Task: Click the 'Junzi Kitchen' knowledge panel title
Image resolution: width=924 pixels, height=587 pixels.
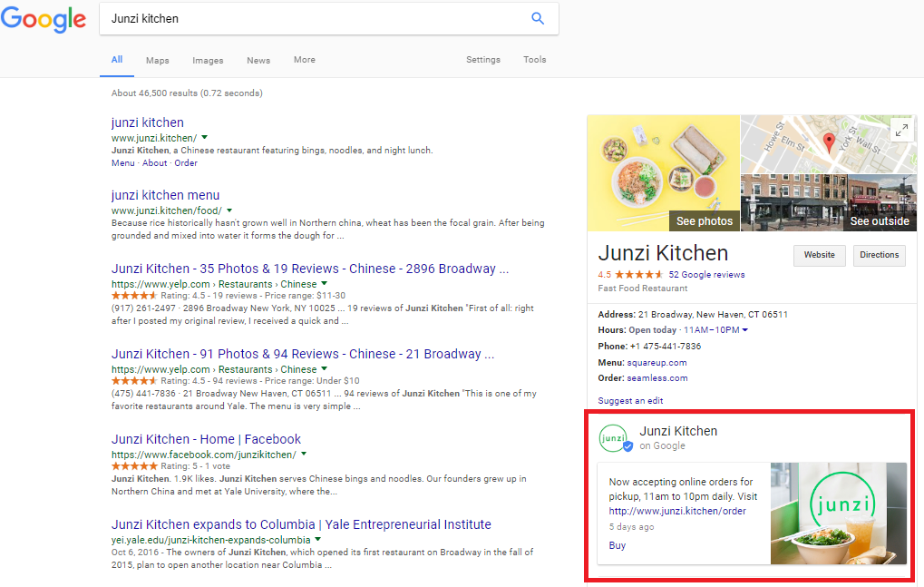Action: click(x=663, y=253)
